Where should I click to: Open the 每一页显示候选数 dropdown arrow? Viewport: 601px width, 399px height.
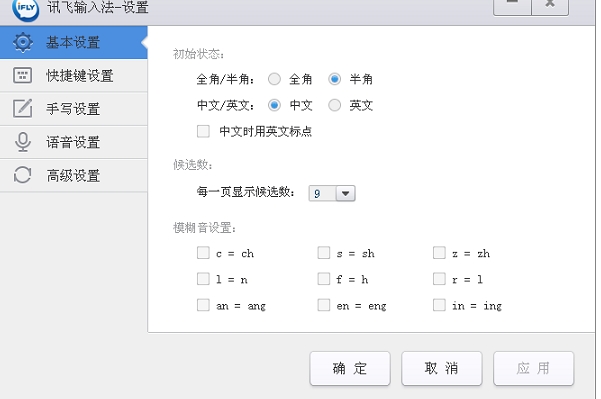click(345, 193)
